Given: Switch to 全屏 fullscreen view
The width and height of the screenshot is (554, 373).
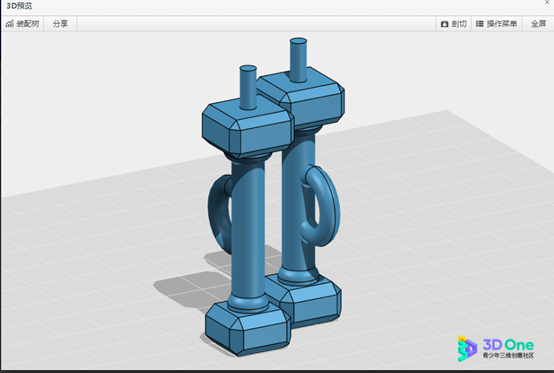Looking at the screenshot, I should click(x=538, y=24).
